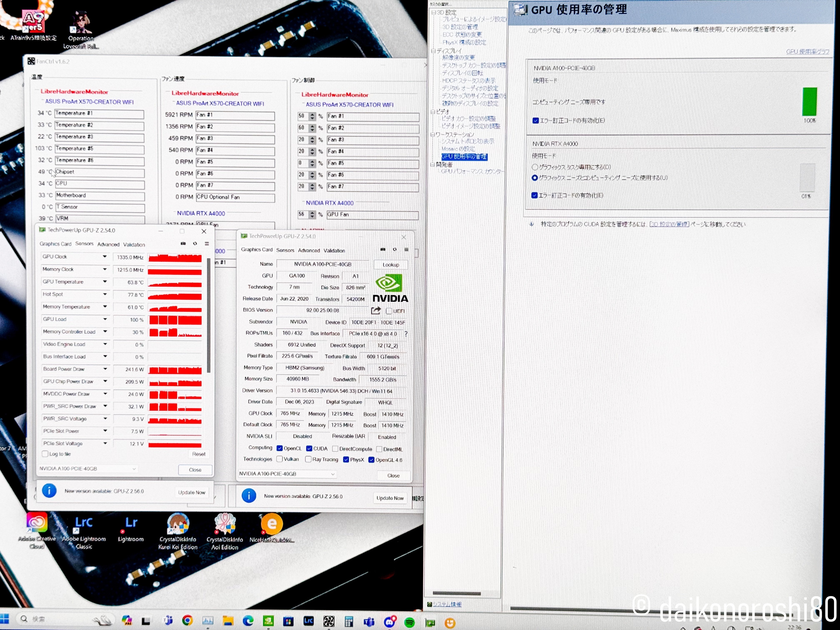
Task: Click camera screenshot icon in GPU-Z Sensors window
Action: click(183, 243)
